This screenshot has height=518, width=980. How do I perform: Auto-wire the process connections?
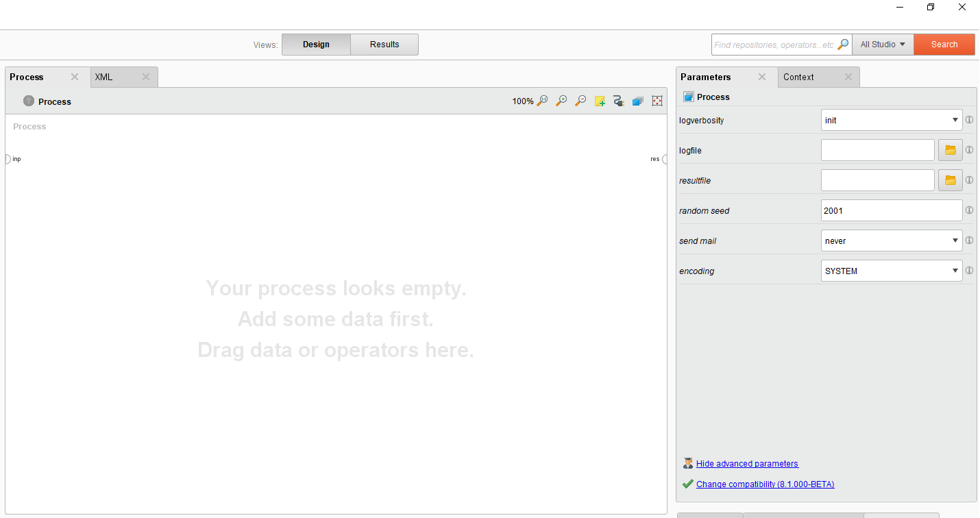[x=618, y=101]
